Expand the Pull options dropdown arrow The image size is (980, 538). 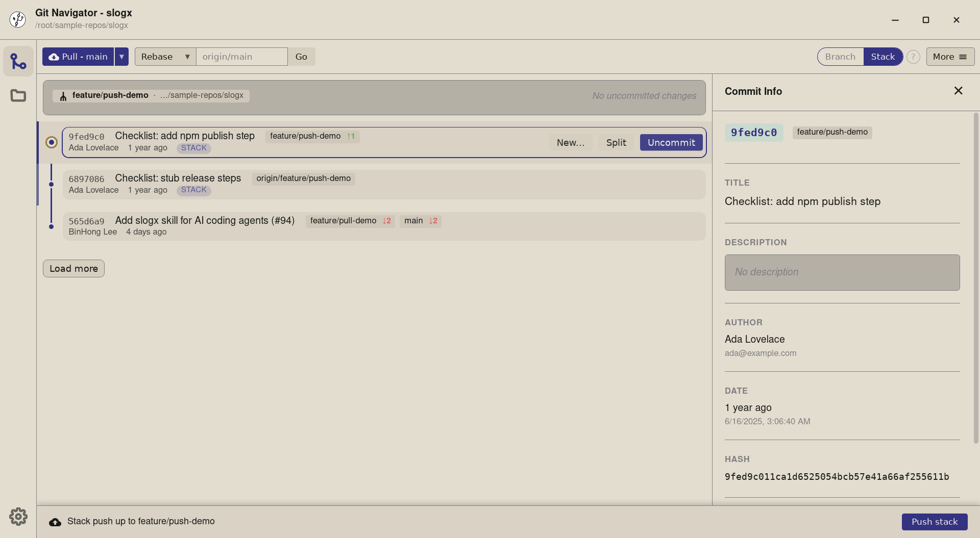click(x=121, y=57)
